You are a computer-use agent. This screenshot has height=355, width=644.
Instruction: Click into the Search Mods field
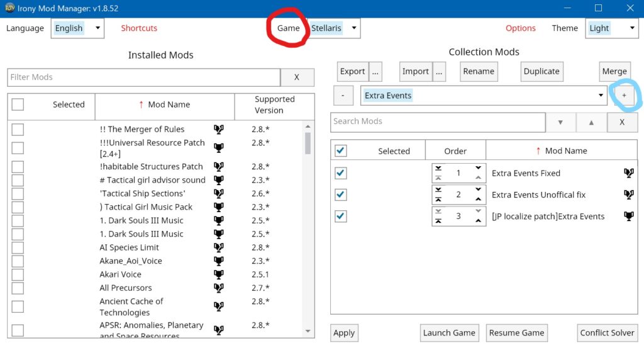coord(437,121)
